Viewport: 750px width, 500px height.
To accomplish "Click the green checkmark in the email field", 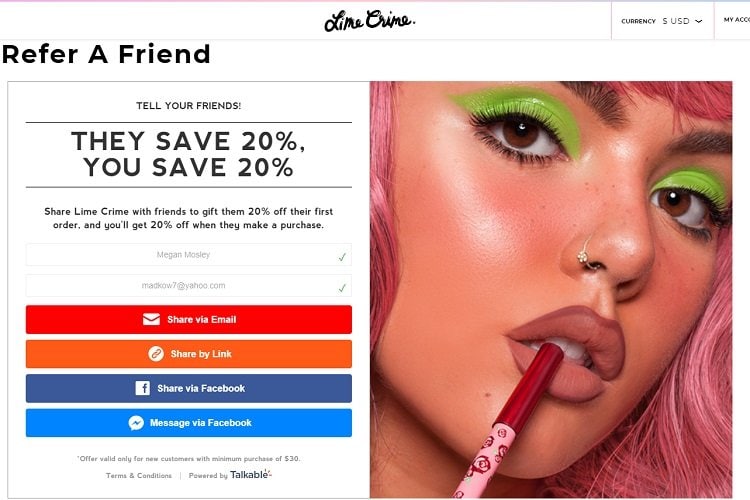I will coord(342,288).
